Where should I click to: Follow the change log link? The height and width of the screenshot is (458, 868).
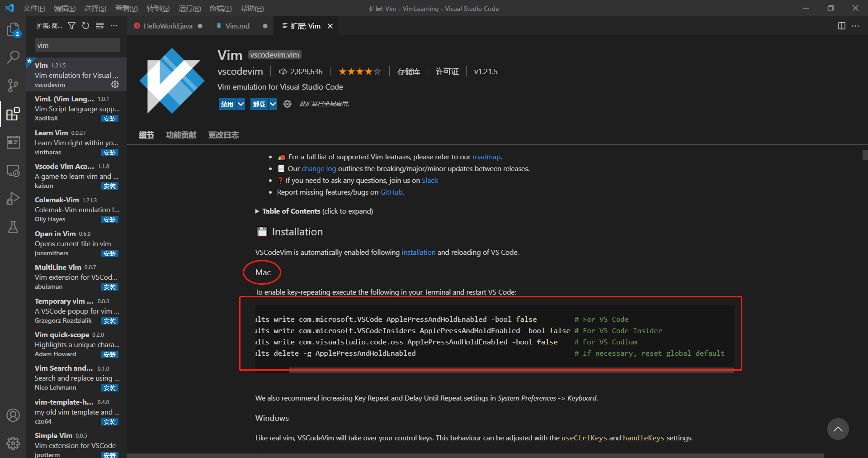319,169
